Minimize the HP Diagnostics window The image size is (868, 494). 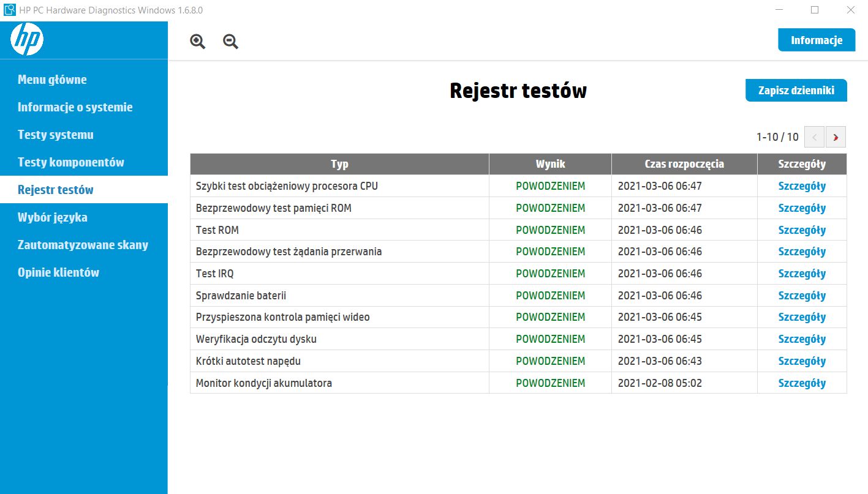780,10
